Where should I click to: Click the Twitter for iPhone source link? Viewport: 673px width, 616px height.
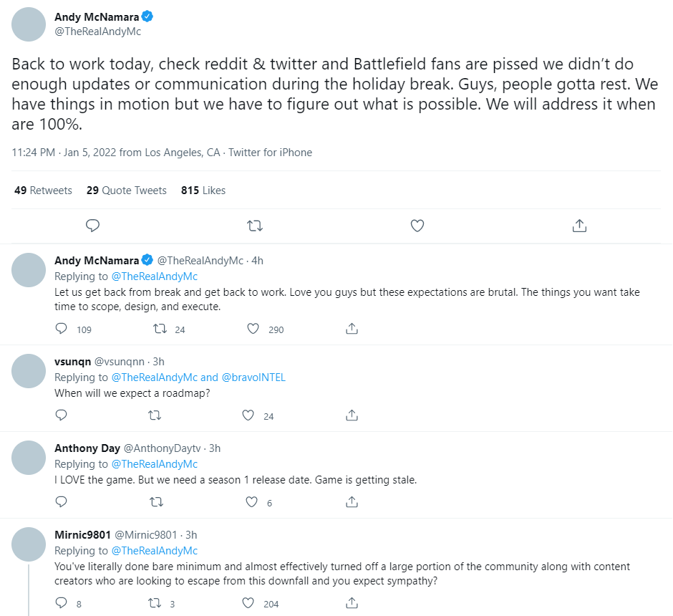pyautogui.click(x=271, y=153)
